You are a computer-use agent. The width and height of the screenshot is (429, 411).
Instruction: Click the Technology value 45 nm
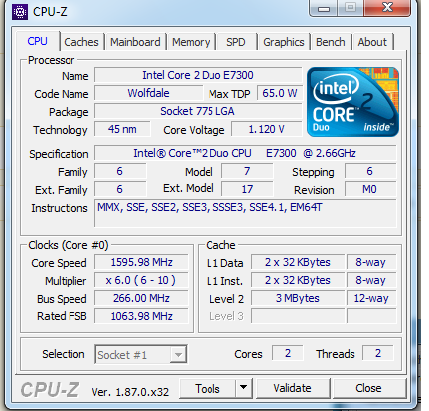tap(122, 129)
